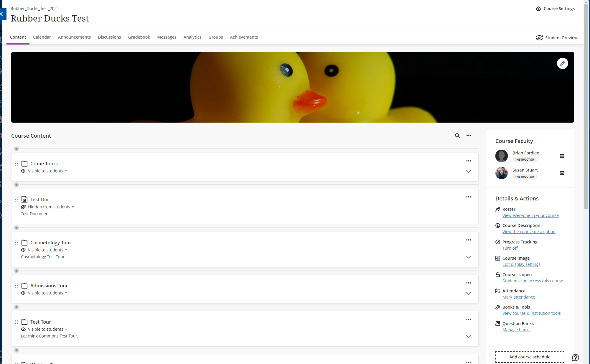Toggle Admissions Tour visibility to students
Screen dimensions: 590x364
coord(46,293)
